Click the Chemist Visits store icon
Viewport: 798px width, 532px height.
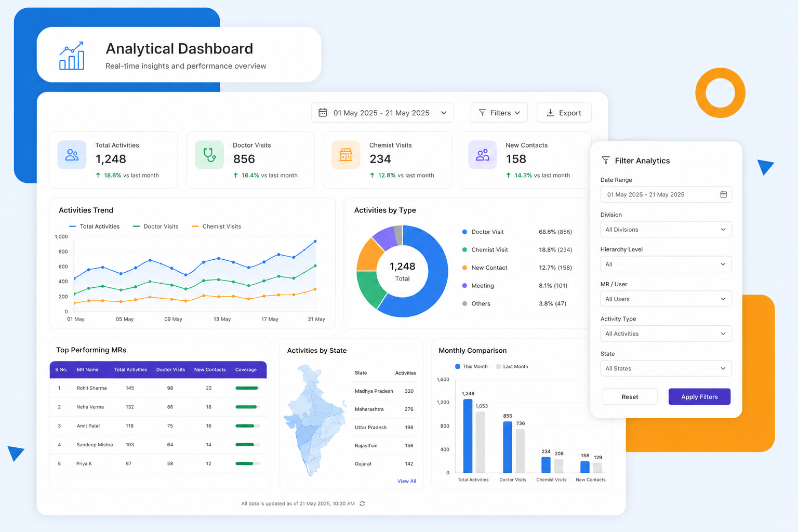(345, 155)
